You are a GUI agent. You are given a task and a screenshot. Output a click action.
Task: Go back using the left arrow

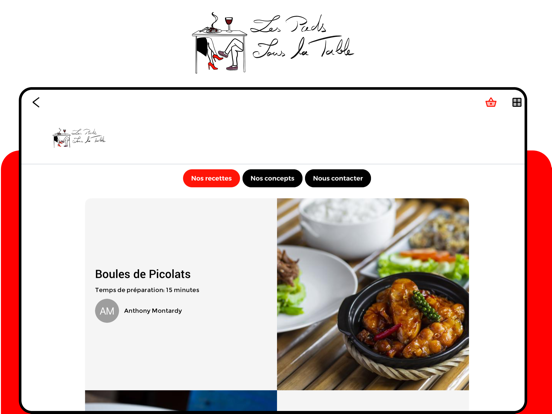36,102
